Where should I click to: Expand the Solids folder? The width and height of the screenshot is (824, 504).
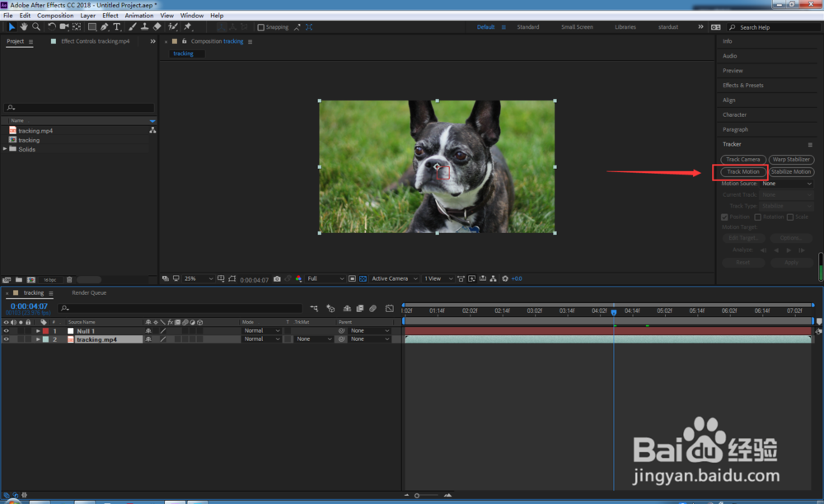5,149
